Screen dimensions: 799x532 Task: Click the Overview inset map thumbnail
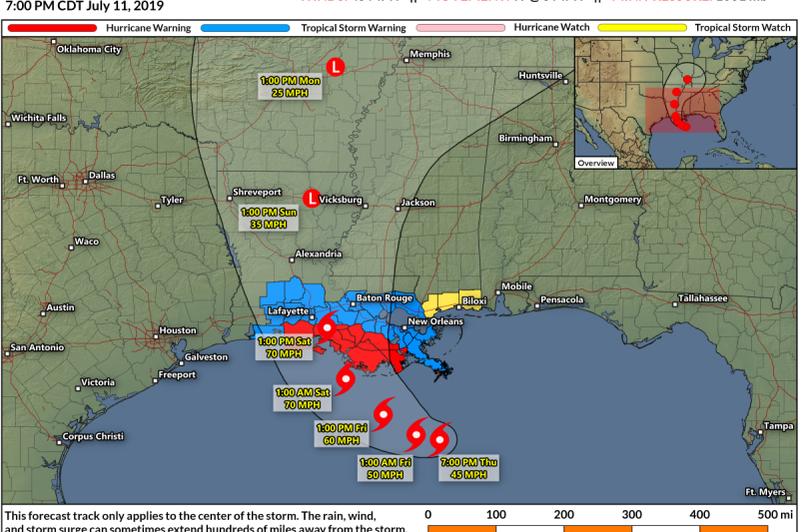(x=686, y=103)
